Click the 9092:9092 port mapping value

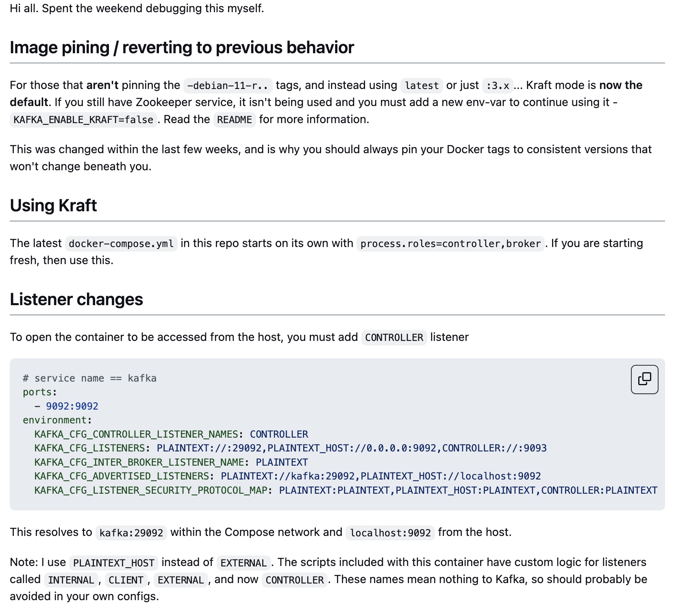pyautogui.click(x=72, y=406)
